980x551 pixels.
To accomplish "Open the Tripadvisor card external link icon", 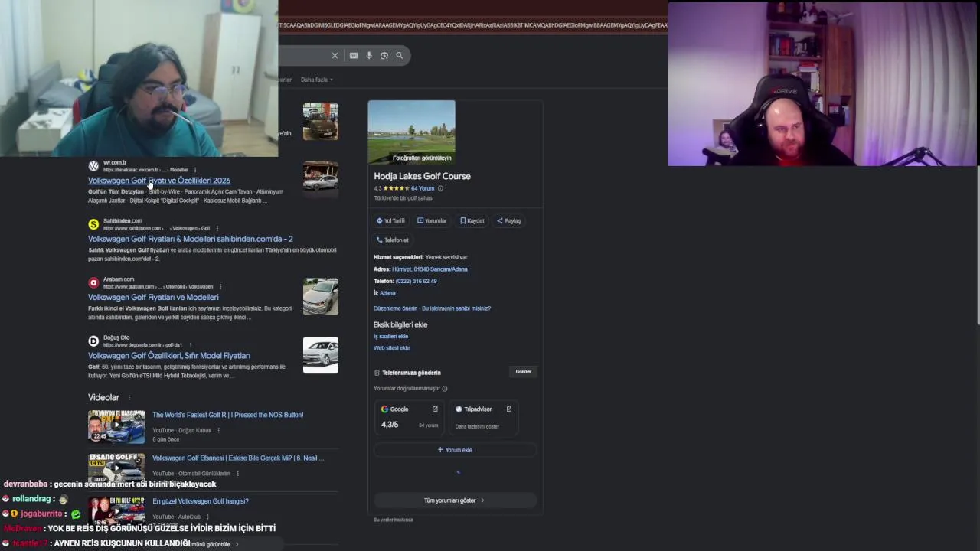I will coord(508,409).
